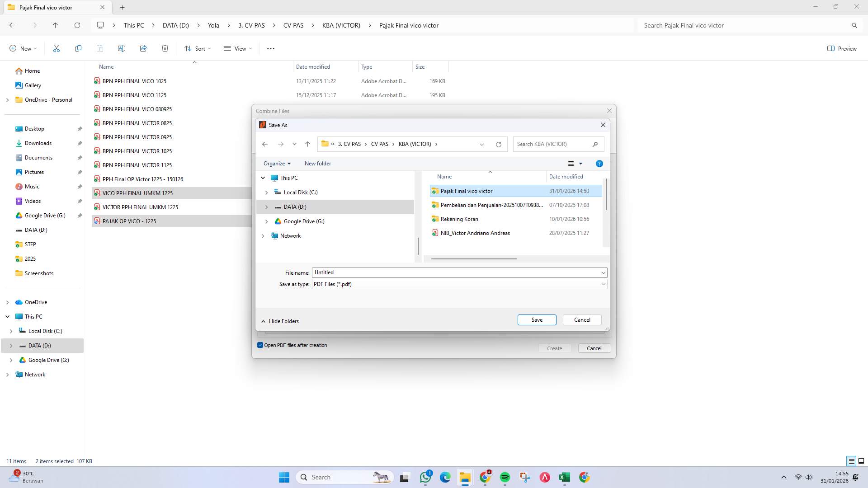This screenshot has height=488, width=868.
Task: Click the blue Help icon in Save As
Action: coord(599,164)
